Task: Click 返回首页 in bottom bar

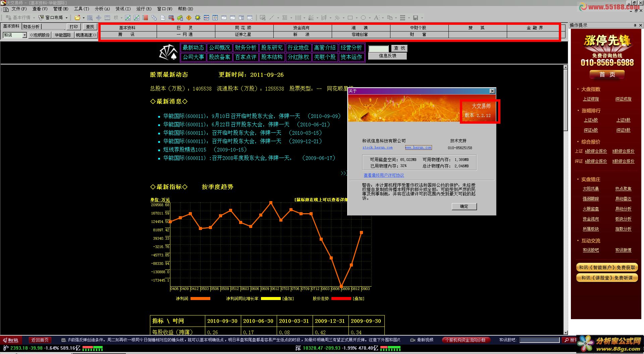Action: pyautogui.click(x=40, y=340)
